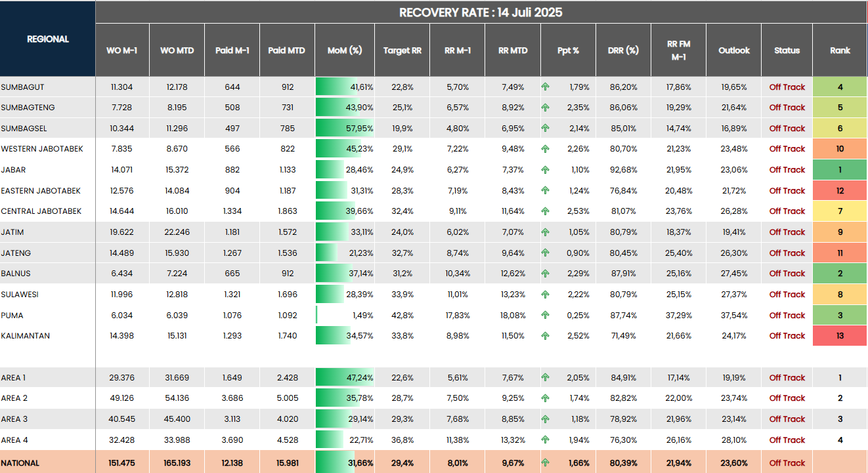This screenshot has width=868, height=473.
Task: Click KALIMANTAN's green up arrow icon
Action: (545, 336)
